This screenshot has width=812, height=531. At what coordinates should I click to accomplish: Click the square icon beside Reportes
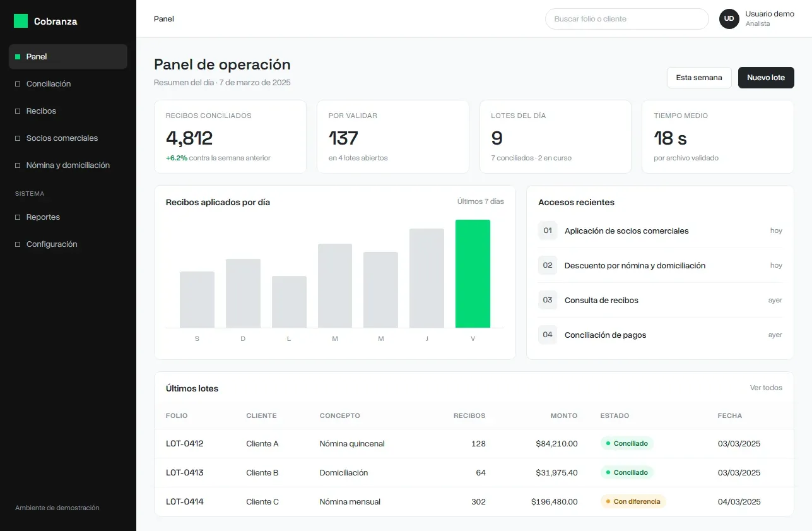point(18,217)
